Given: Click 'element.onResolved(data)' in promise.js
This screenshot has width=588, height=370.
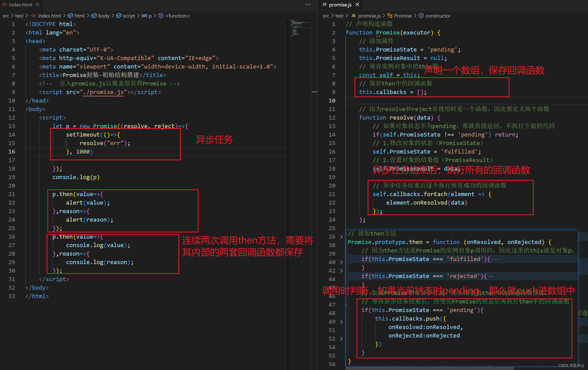Looking at the screenshot, I should [x=427, y=203].
